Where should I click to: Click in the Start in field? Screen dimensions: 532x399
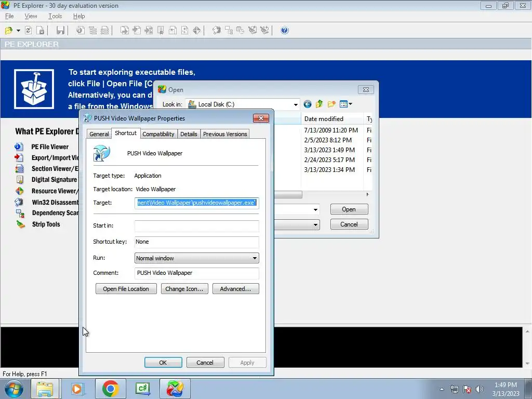pos(197,226)
